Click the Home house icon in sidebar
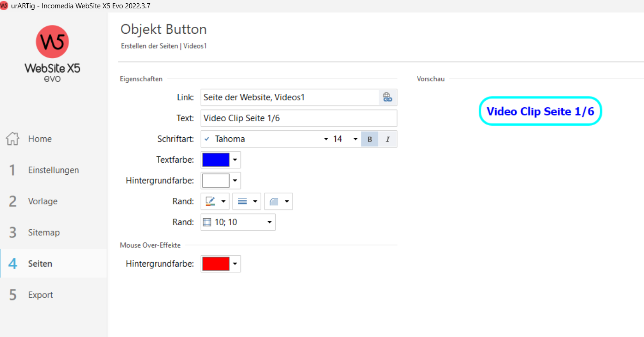644x337 pixels. (13, 139)
